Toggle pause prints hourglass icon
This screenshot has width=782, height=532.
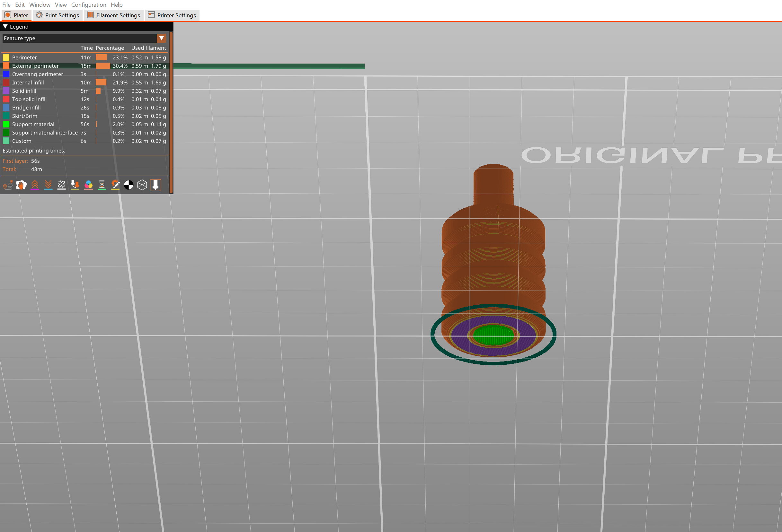(102, 185)
